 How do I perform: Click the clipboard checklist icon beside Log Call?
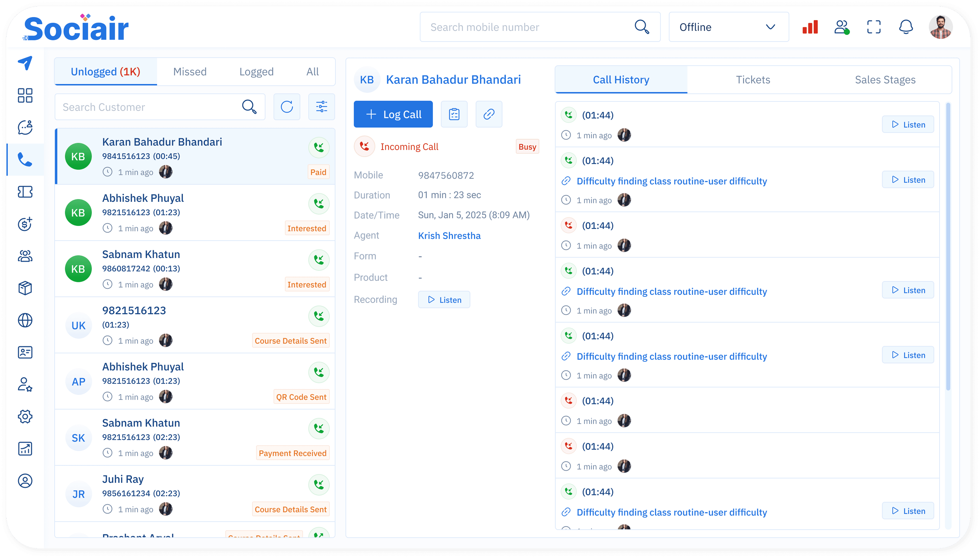454,114
